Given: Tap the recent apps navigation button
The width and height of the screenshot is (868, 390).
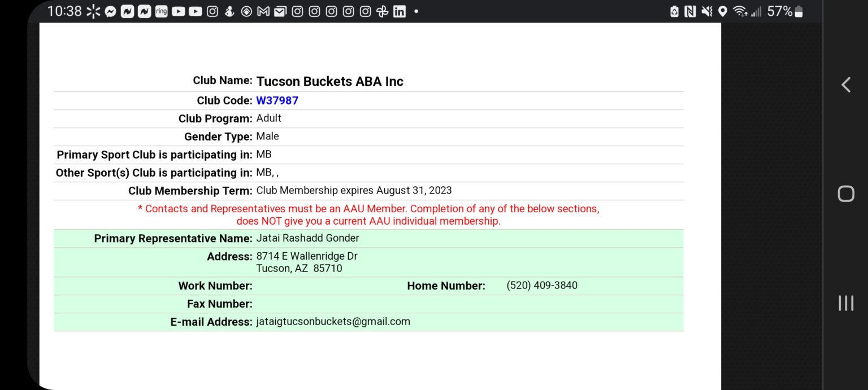Looking at the screenshot, I should [x=846, y=303].
